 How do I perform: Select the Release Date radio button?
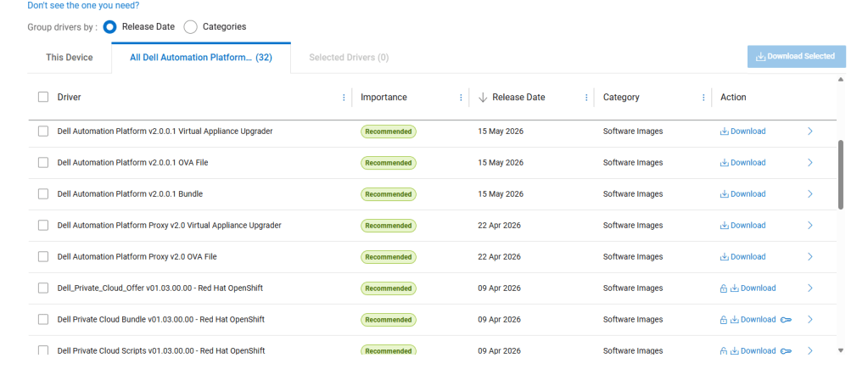(109, 26)
